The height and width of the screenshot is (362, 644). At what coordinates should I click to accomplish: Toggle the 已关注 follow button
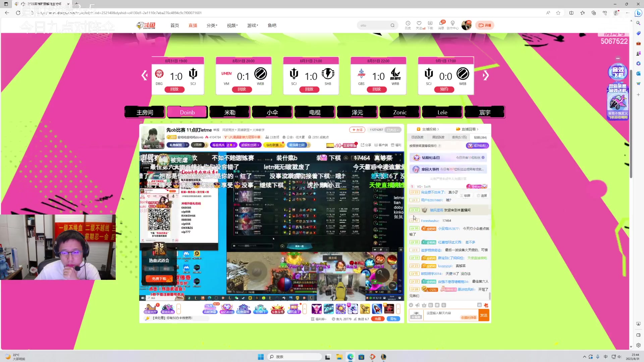click(393, 130)
